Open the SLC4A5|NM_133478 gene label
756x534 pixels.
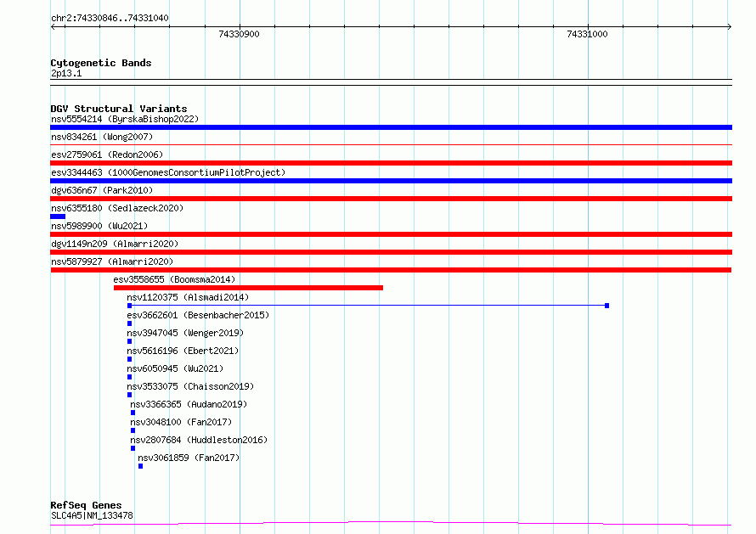point(92,515)
